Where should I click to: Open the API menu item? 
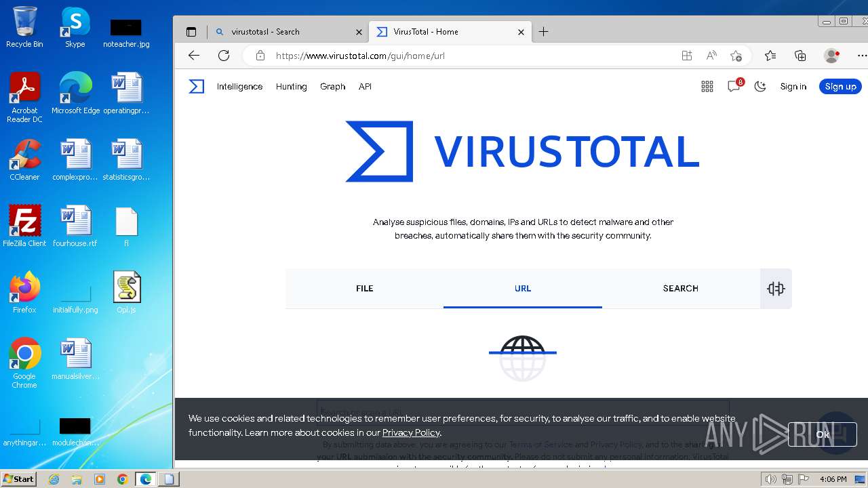tap(365, 86)
